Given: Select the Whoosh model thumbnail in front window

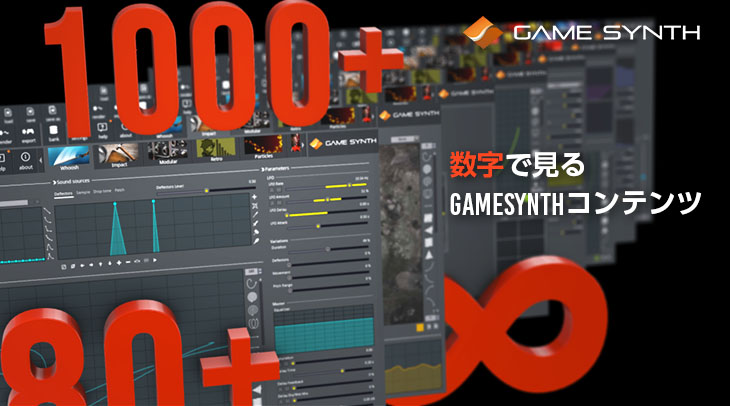Looking at the screenshot, I should point(69,158).
